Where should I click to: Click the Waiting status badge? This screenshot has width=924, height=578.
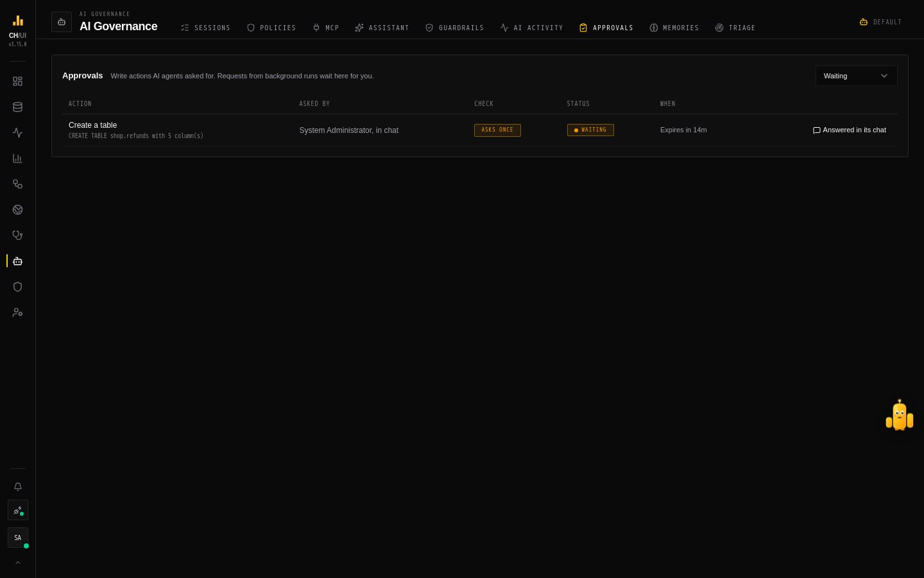pyautogui.click(x=590, y=130)
